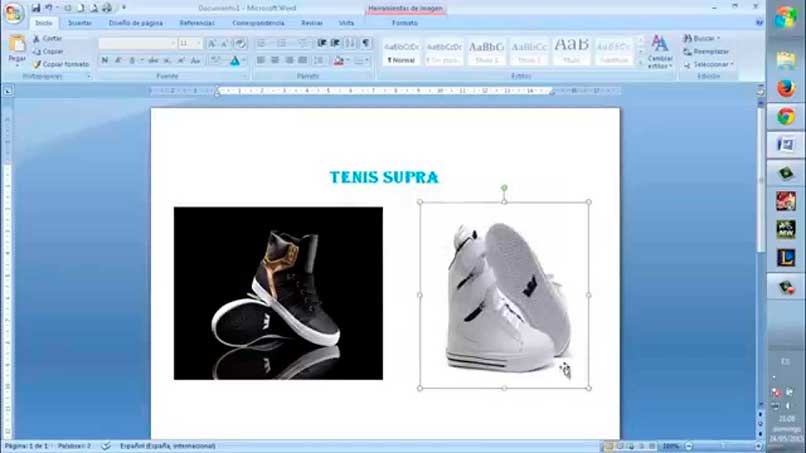The width and height of the screenshot is (806, 453).
Task: Open the Seleccionar dropdown
Action: (x=708, y=64)
